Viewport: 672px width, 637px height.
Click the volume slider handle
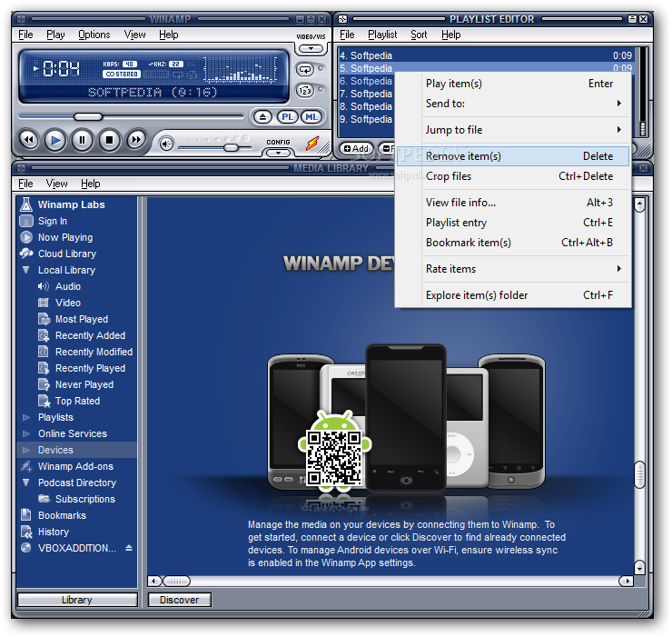pyautogui.click(x=232, y=147)
